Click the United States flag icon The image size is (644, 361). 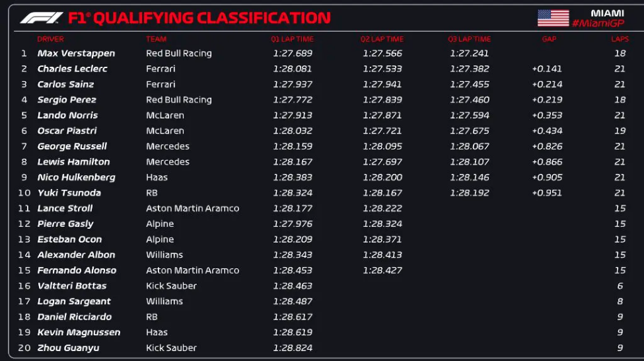coord(553,18)
